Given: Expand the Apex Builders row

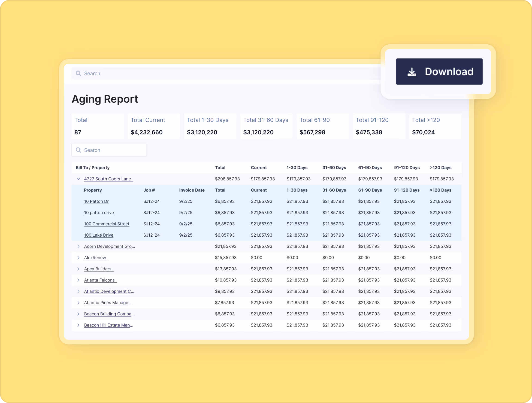Looking at the screenshot, I should pyautogui.click(x=78, y=269).
